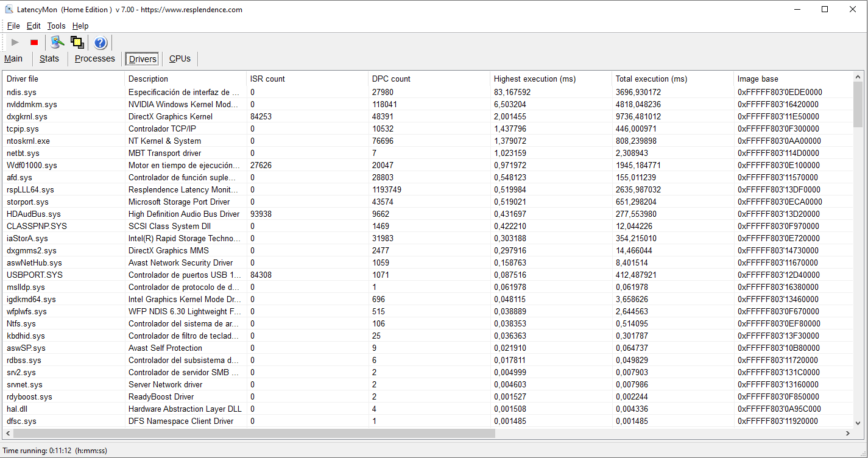Select the tcpip.sys driver row
The width and height of the screenshot is (868, 458).
428,129
